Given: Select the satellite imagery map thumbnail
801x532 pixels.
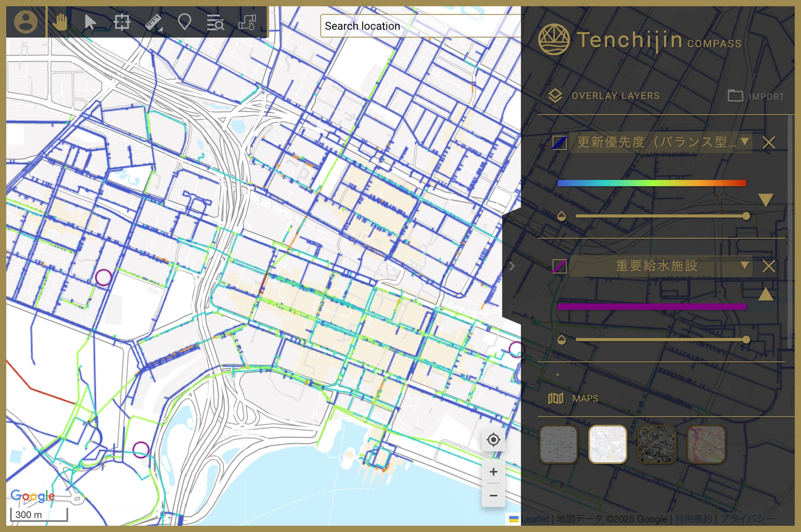Looking at the screenshot, I should point(657,444).
